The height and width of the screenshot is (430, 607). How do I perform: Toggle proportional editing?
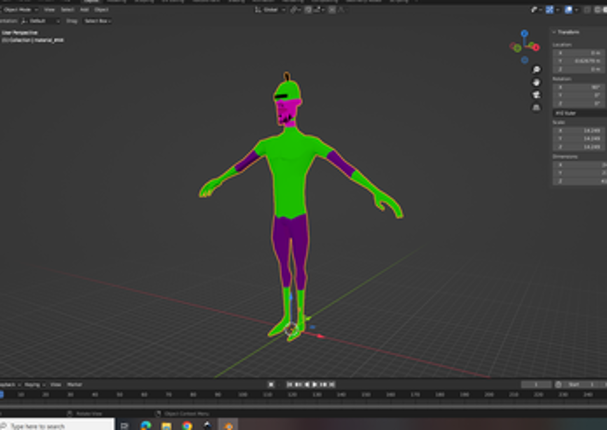(x=332, y=10)
